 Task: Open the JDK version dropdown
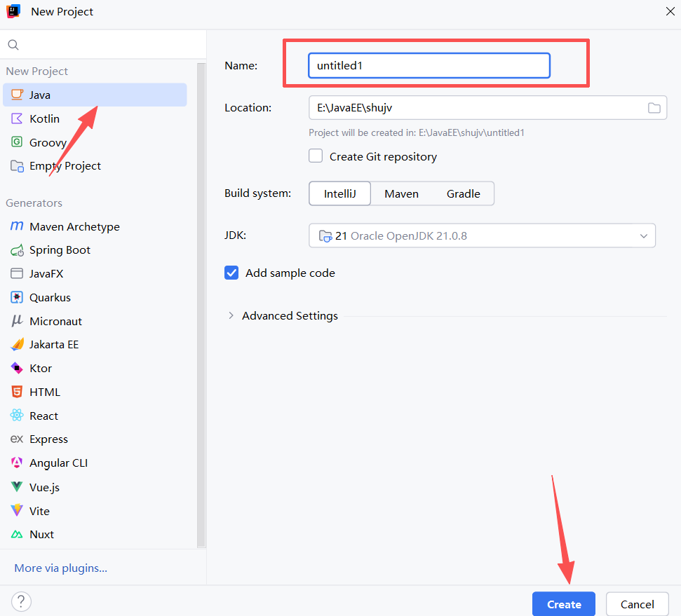pos(482,235)
